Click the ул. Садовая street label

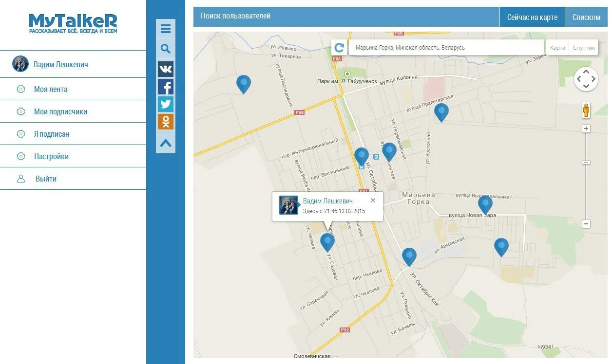[332, 266]
